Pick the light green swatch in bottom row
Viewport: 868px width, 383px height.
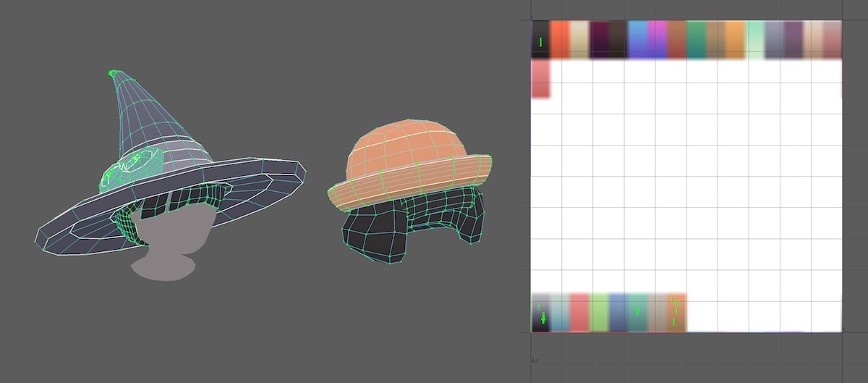(x=599, y=313)
